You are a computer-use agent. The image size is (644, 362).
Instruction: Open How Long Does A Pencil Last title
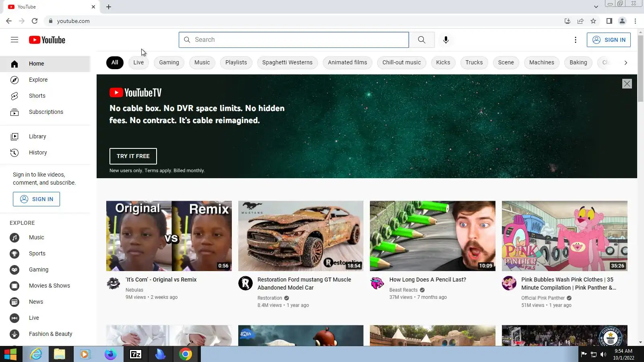coord(427,280)
